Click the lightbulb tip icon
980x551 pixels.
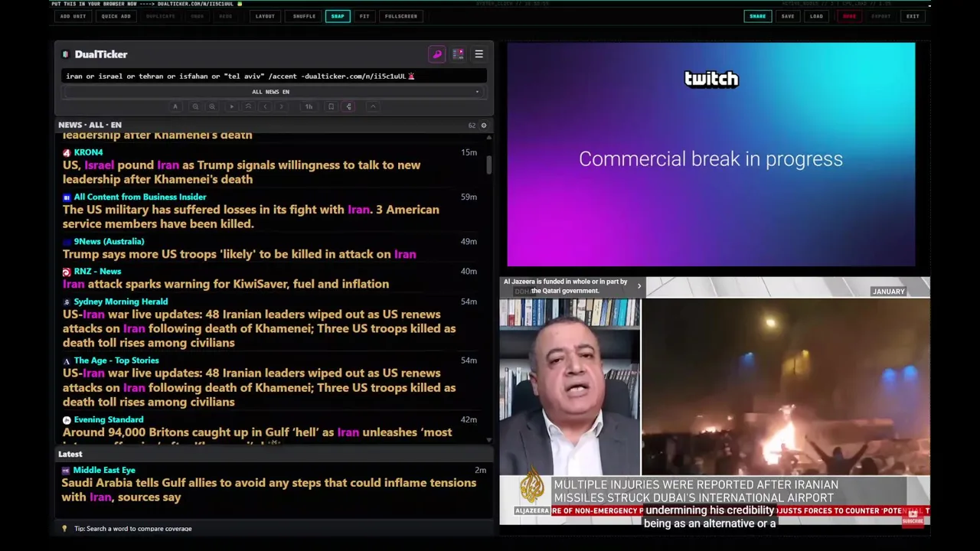[65, 529]
